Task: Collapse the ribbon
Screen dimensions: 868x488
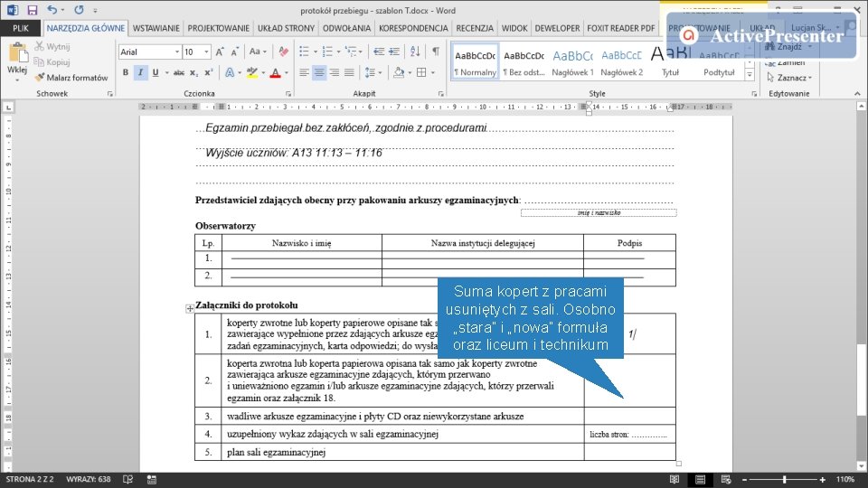Action: [x=857, y=94]
